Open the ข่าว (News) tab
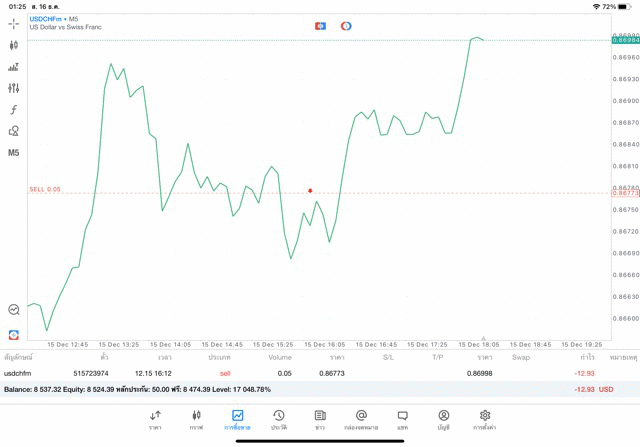The width and height of the screenshot is (640, 447). (x=320, y=420)
